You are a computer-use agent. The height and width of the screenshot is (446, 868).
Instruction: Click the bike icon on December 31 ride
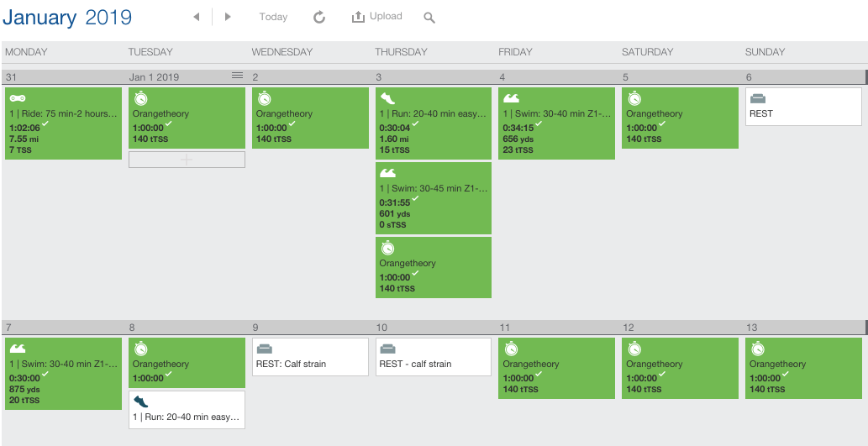[17, 98]
